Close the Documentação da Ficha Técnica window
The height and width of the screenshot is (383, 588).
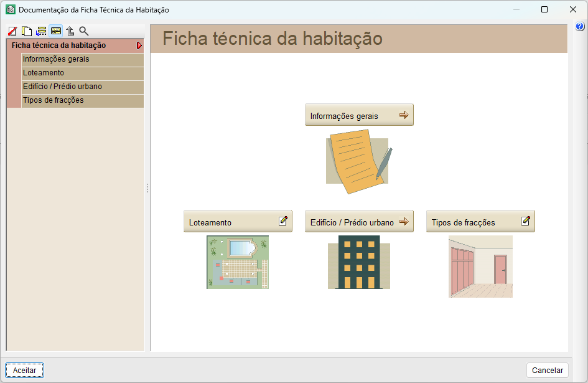pyautogui.click(x=573, y=10)
